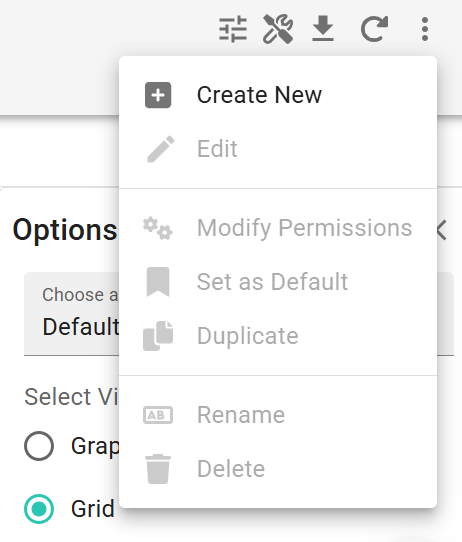
Task: Click Set as Default menu text
Action: (x=272, y=282)
